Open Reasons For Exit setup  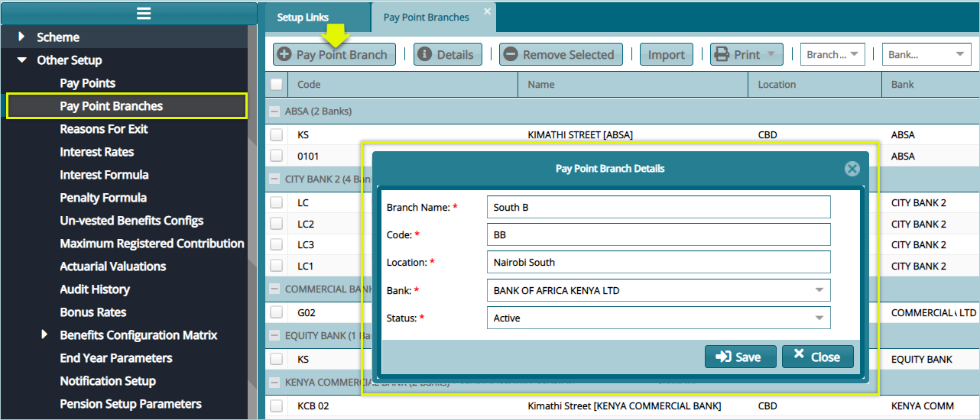tap(104, 129)
